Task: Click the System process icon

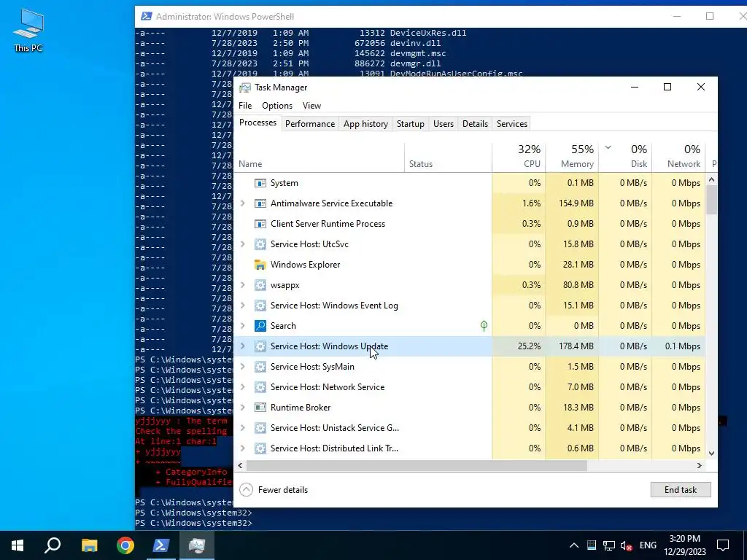Action: pyautogui.click(x=260, y=183)
